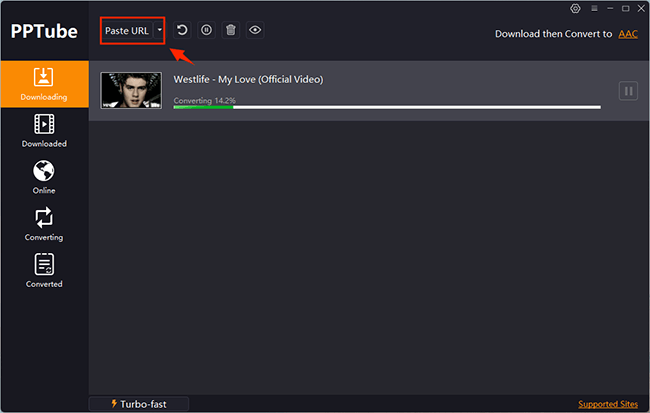Viewport: 650px width, 413px height.
Task: Open the hamburger menu in title bar
Action: [x=594, y=8]
